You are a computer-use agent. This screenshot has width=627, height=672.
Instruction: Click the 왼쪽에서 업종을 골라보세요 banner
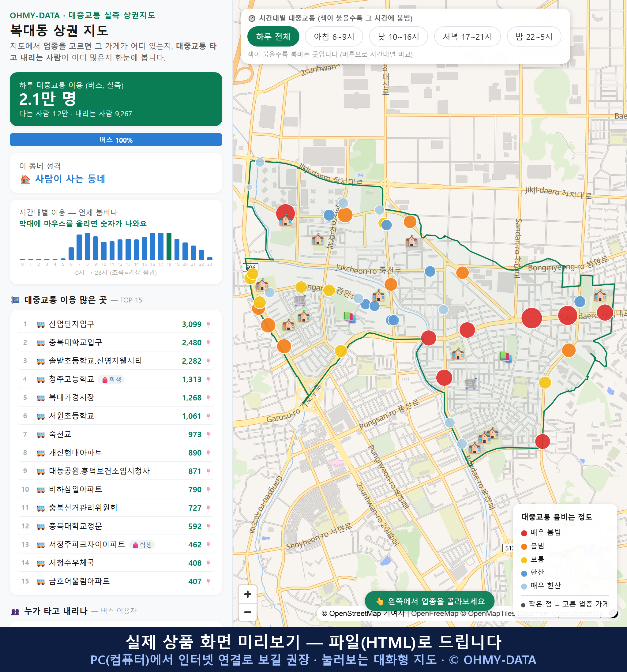(x=429, y=601)
